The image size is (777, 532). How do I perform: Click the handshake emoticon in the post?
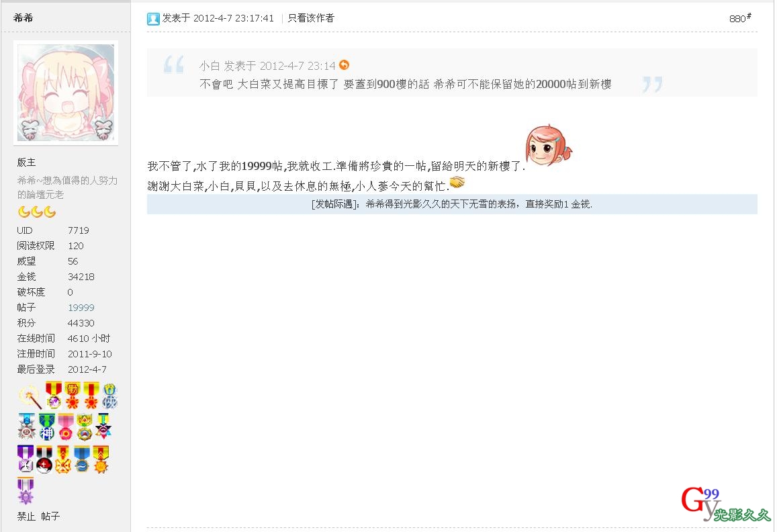pyautogui.click(x=457, y=182)
